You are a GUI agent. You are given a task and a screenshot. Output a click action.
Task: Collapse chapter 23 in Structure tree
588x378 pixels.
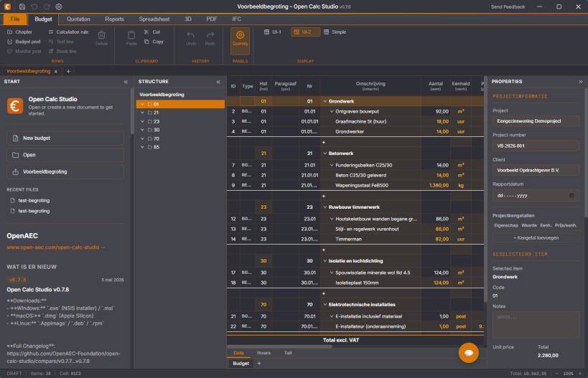142,121
